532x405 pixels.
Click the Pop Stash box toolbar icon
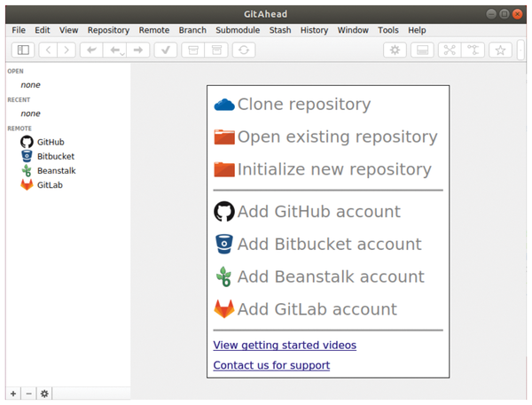tap(216, 51)
